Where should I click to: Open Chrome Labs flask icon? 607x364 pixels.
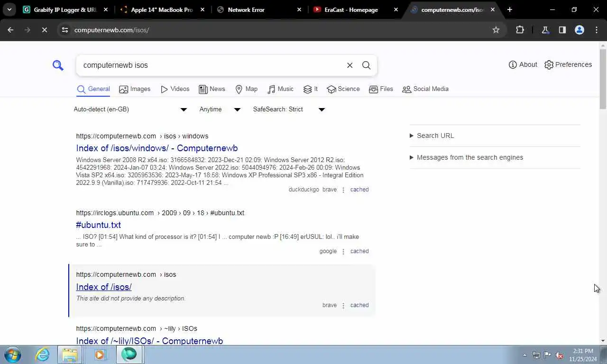pos(545,30)
